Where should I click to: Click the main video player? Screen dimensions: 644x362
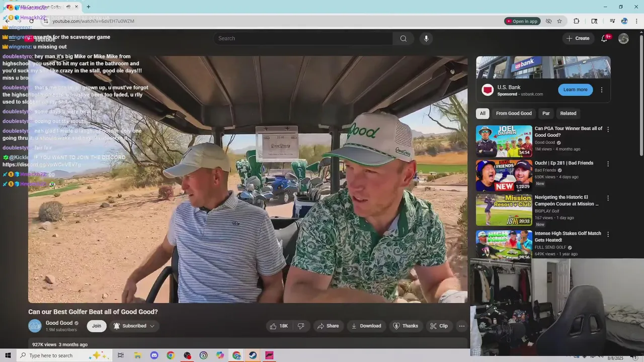[248, 179]
